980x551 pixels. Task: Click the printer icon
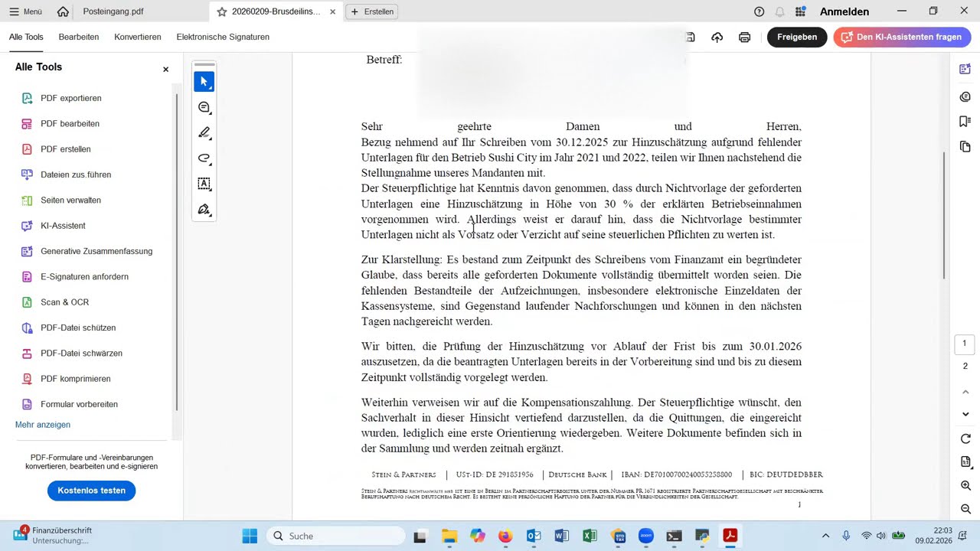pyautogui.click(x=744, y=37)
